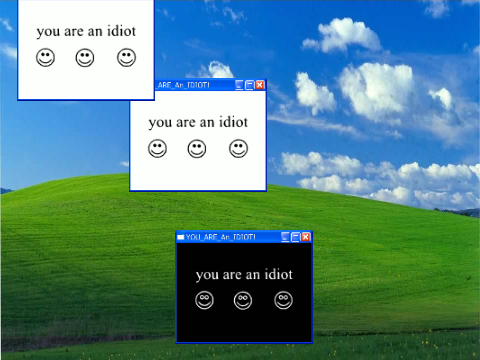480x360 pixels.
Task: Maximize the black YOU_ARE_An_IDIOT window
Action: point(296,237)
